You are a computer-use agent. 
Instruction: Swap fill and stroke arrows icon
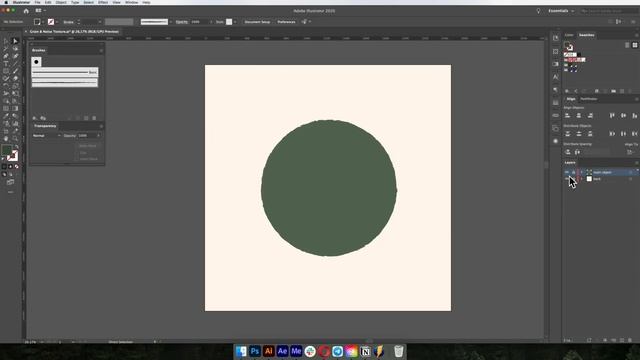pos(16,147)
